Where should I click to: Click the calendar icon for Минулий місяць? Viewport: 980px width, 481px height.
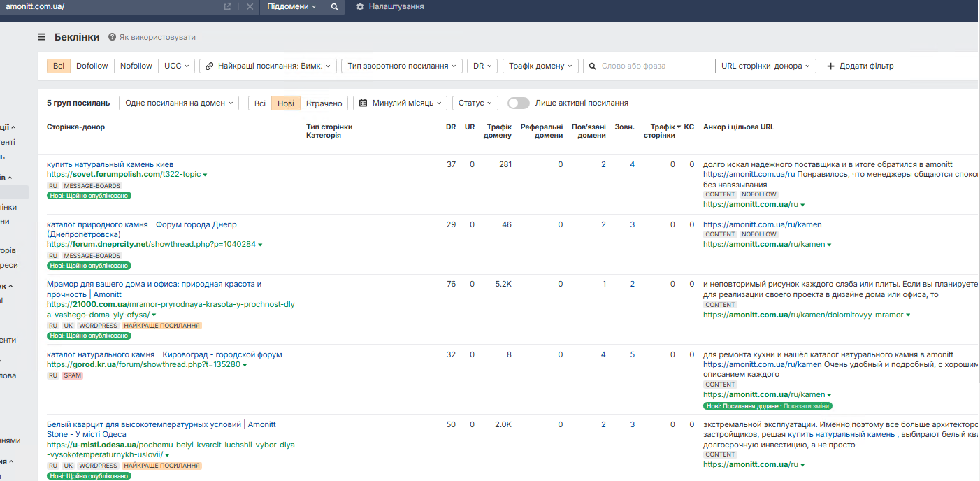(363, 103)
